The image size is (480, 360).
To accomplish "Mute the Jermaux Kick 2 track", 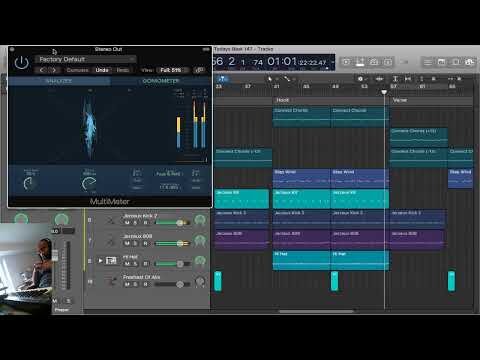I will [x=127, y=222].
